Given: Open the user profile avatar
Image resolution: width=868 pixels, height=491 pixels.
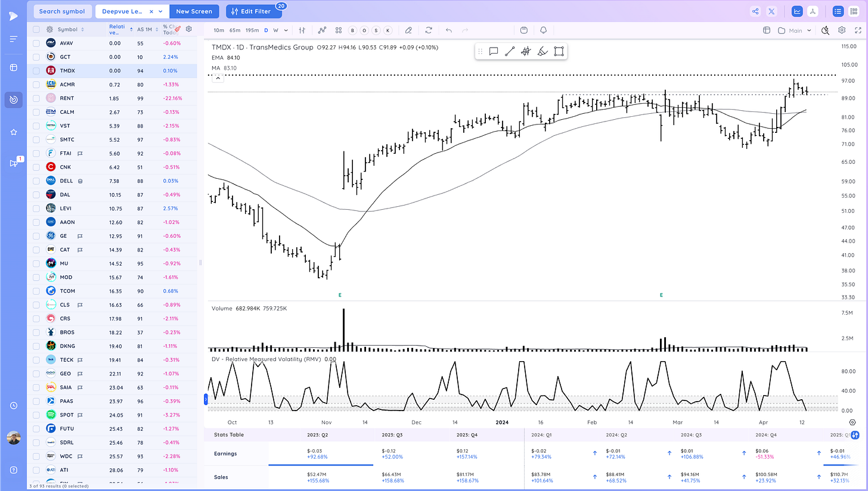Looking at the screenshot, I should pos(13,439).
